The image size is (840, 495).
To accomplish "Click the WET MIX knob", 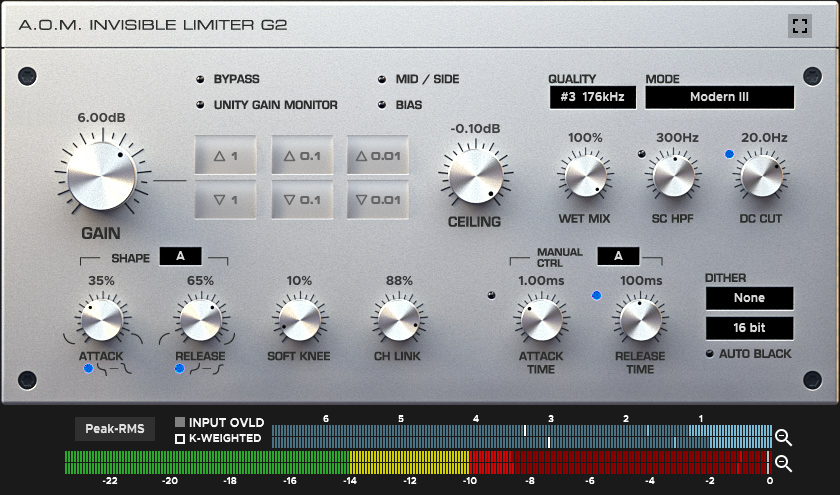I will tap(586, 176).
